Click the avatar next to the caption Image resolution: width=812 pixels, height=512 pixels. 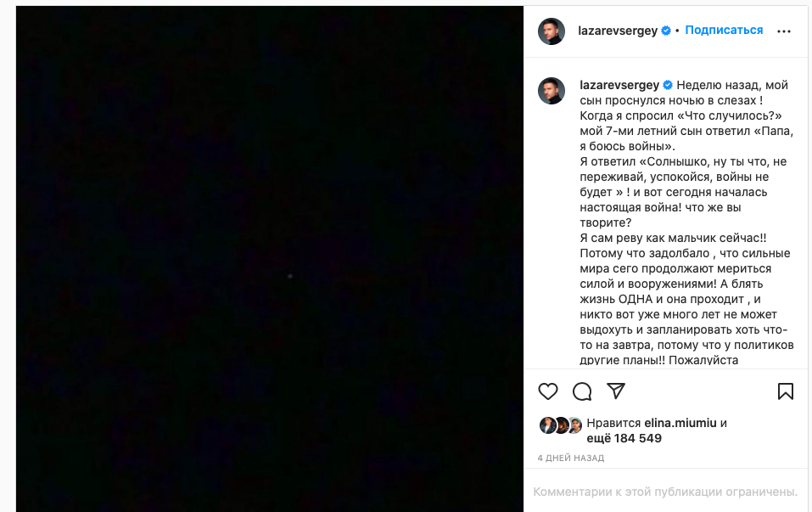pyautogui.click(x=552, y=91)
